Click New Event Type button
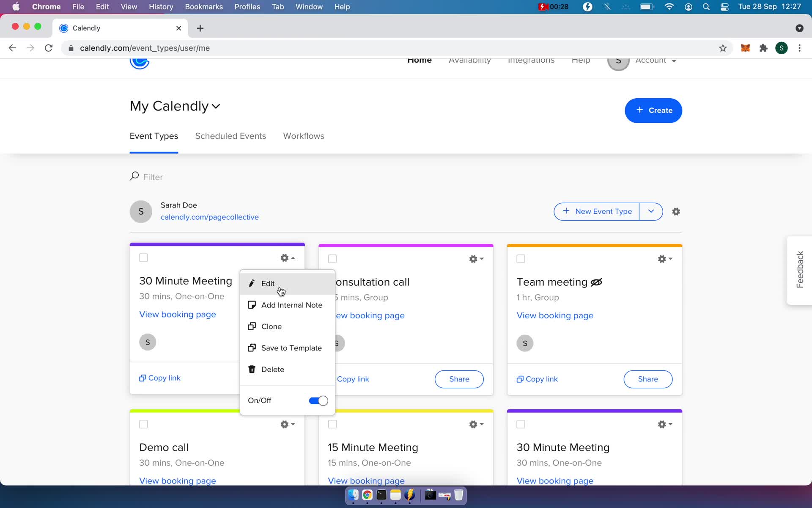 [597, 211]
